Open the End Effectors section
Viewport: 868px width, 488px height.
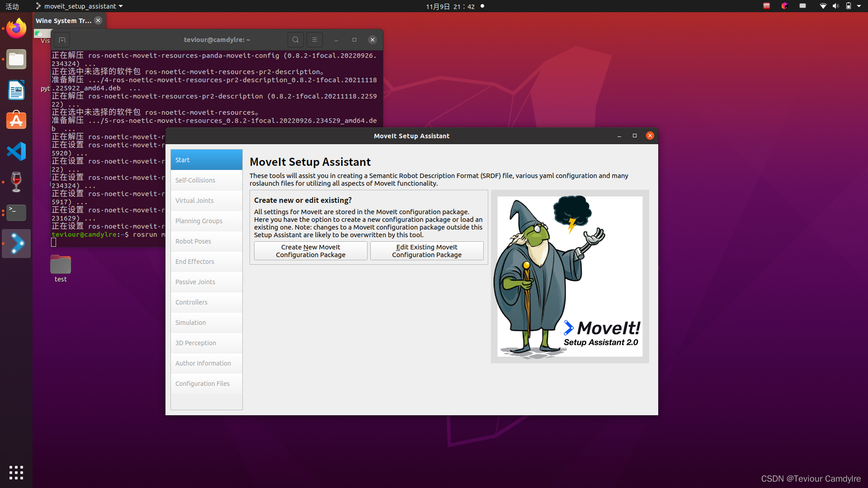207,262
